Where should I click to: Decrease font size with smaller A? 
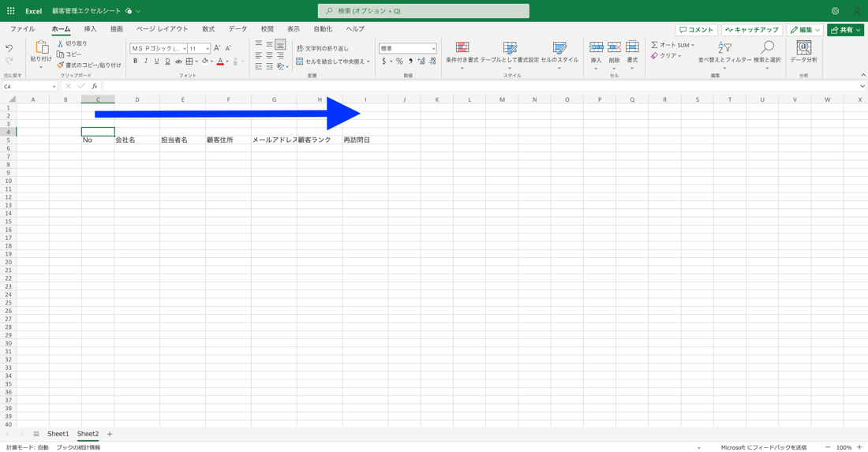(x=229, y=48)
